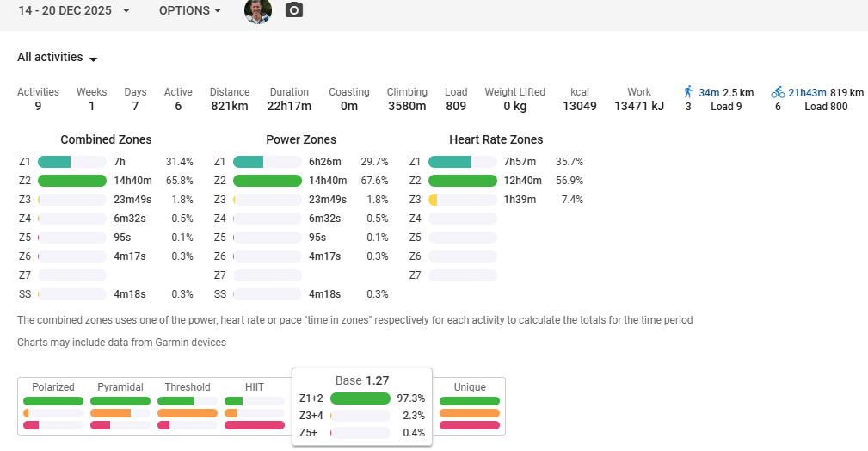This screenshot has width=868, height=451.
Task: Click the Base Z1+2 green bar
Action: (360, 398)
